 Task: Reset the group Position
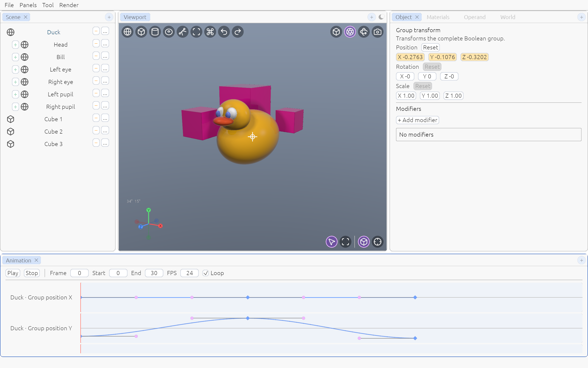click(430, 47)
